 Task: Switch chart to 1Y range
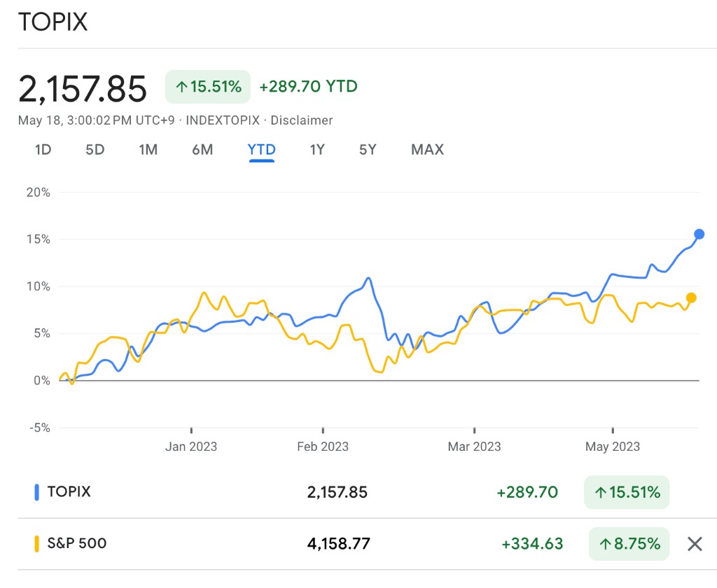(x=317, y=150)
